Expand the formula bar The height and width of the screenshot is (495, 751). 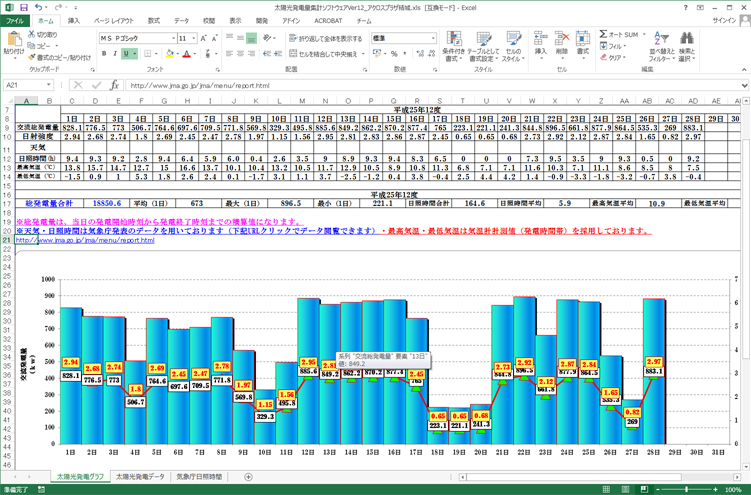coord(744,85)
